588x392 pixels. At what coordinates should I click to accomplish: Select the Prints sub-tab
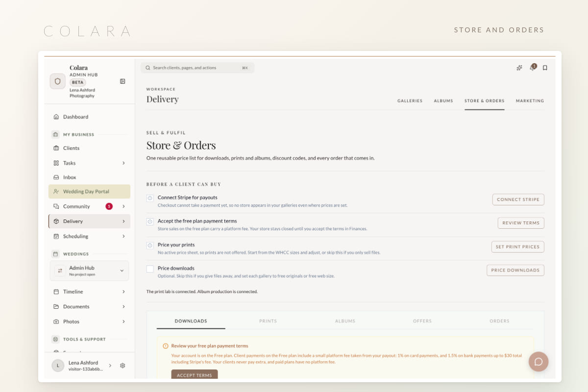[268, 321]
